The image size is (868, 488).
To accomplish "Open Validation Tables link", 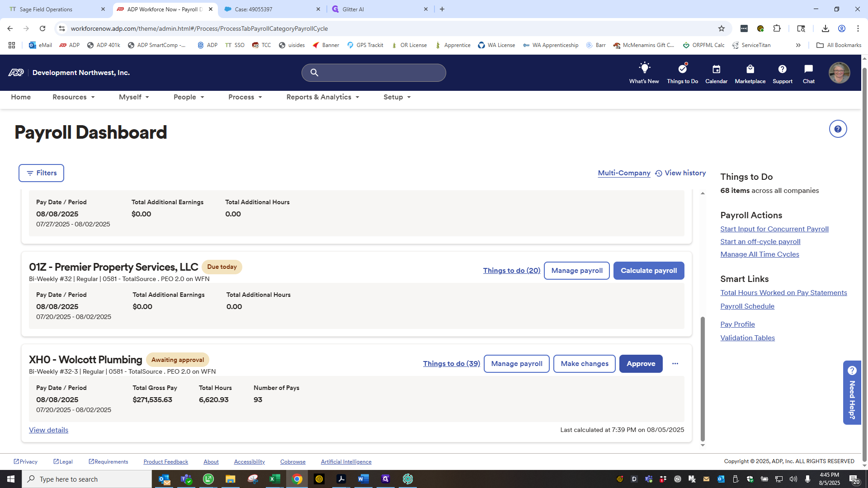I will pyautogui.click(x=747, y=338).
